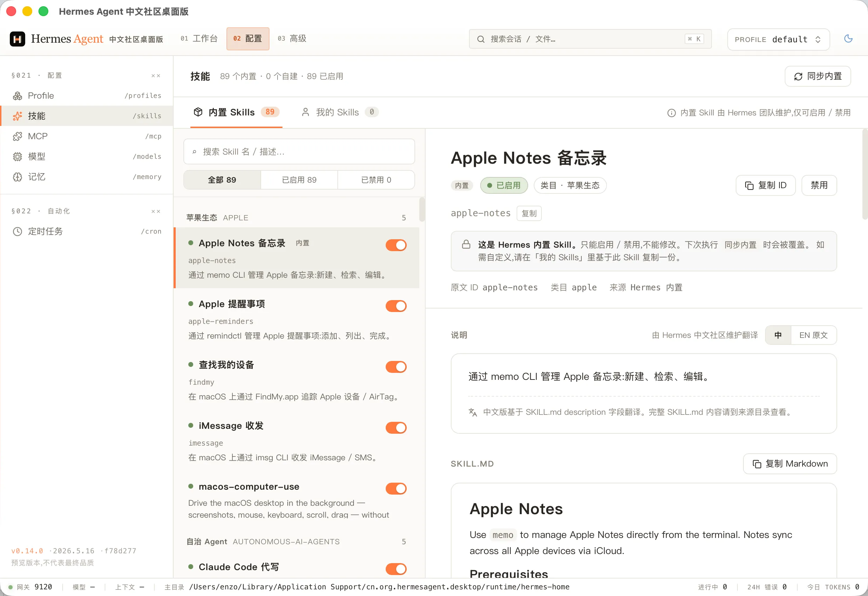
Task: Click the 同步内置 button
Action: [818, 77]
